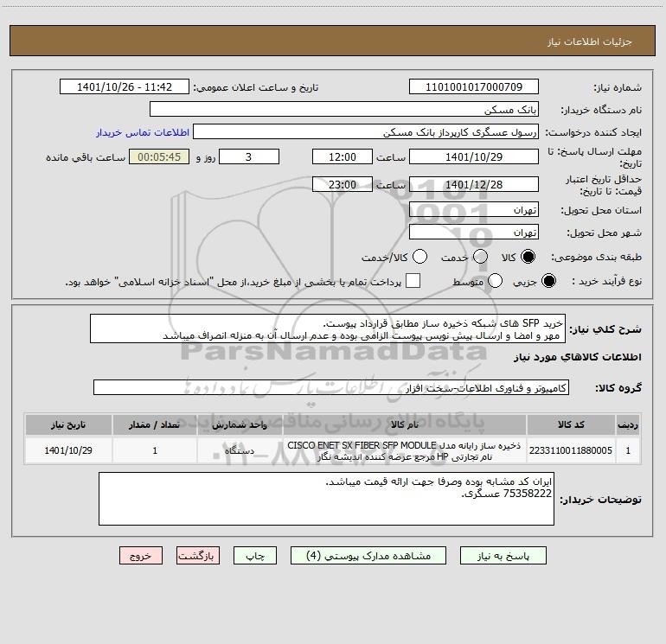Toggle the اسناد خزانه اسلامی payment checkbox
666x644 pixels.
(x=413, y=281)
